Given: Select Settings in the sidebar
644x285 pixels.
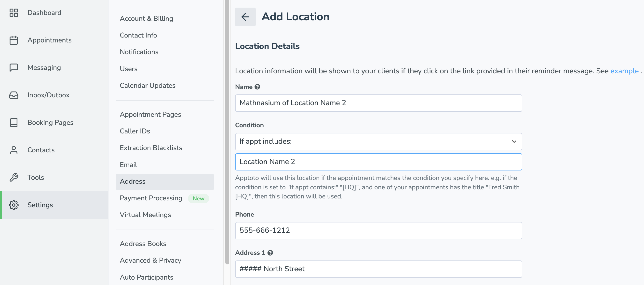Looking at the screenshot, I should 54,205.
